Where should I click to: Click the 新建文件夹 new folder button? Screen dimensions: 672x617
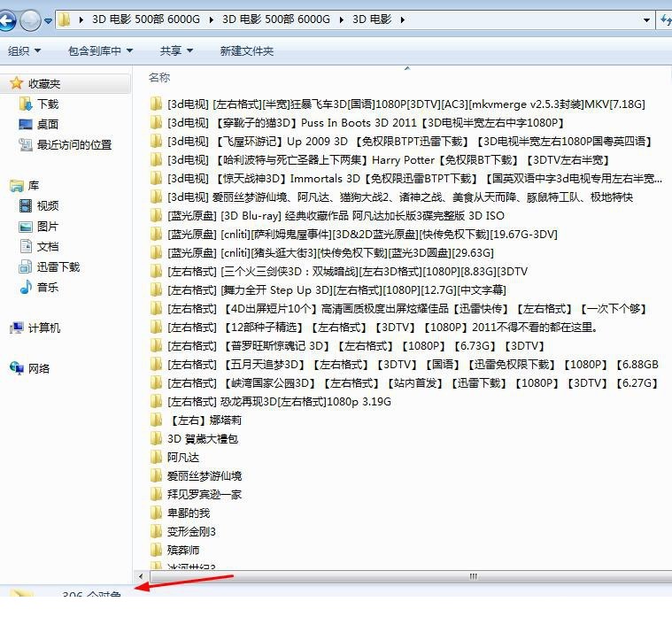pyautogui.click(x=246, y=51)
